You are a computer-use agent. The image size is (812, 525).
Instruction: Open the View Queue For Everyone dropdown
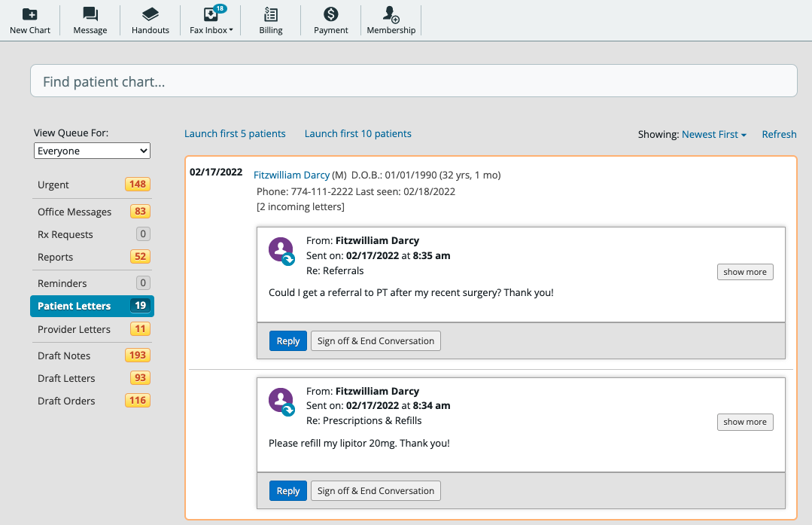[x=92, y=151]
